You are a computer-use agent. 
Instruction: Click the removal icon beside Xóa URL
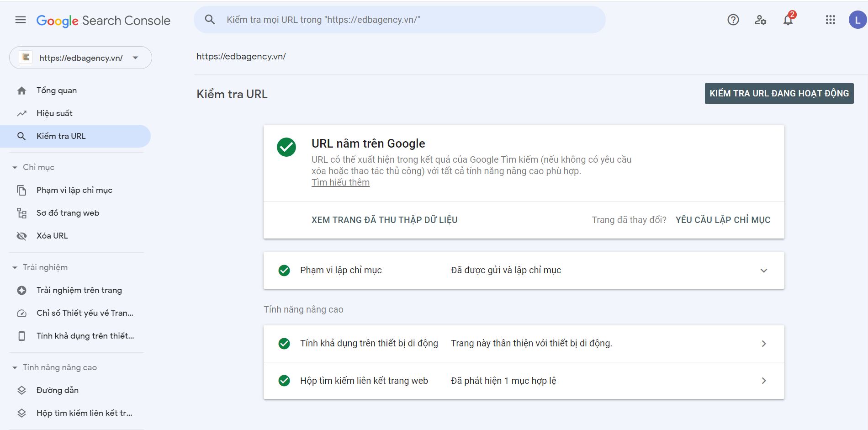[22, 235]
